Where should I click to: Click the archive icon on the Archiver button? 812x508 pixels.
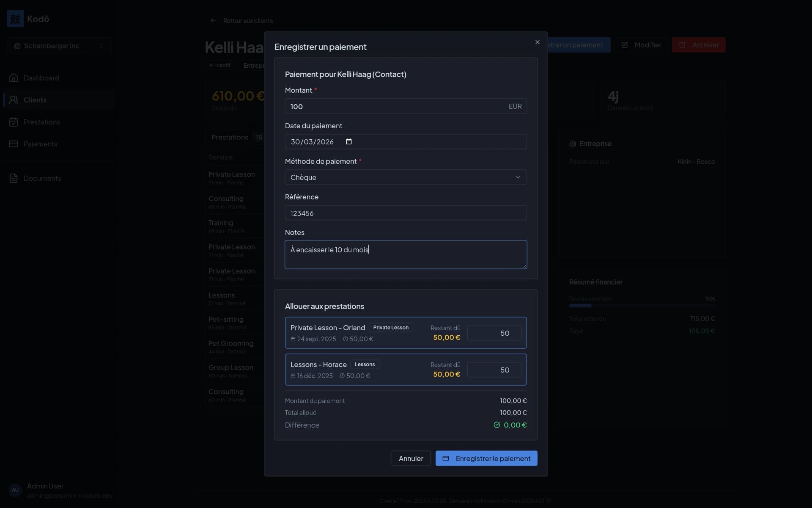point(682,45)
